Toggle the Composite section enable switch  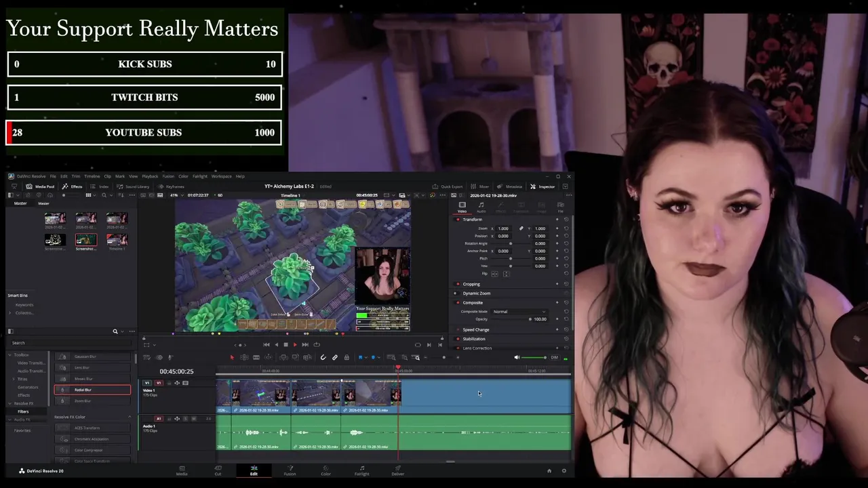[458, 303]
